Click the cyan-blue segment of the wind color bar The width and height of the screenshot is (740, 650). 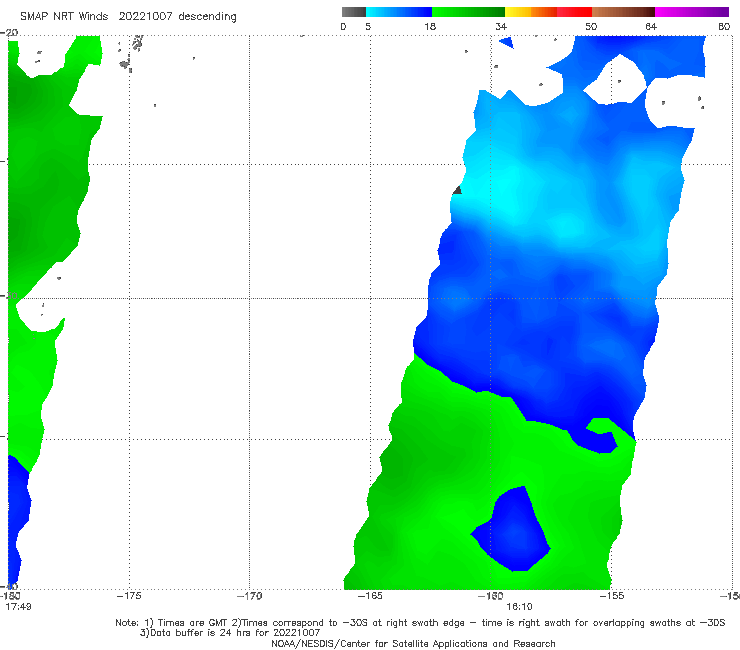point(399,12)
